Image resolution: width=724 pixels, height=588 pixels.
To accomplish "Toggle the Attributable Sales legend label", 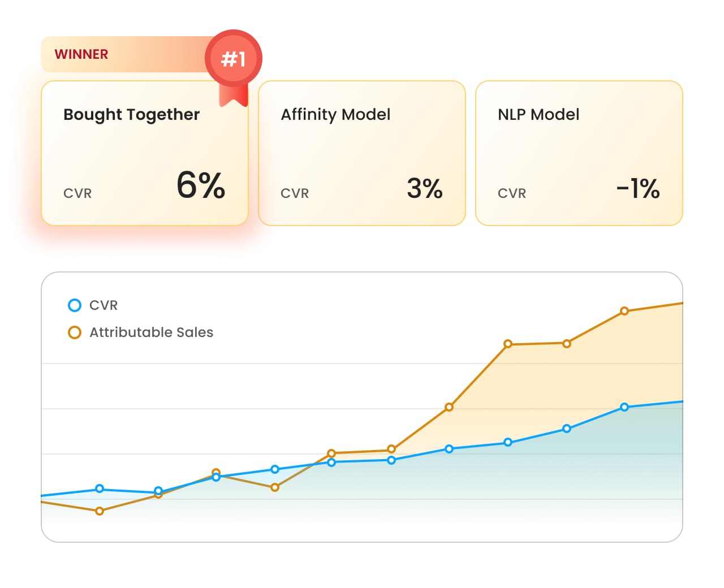I will click(151, 332).
